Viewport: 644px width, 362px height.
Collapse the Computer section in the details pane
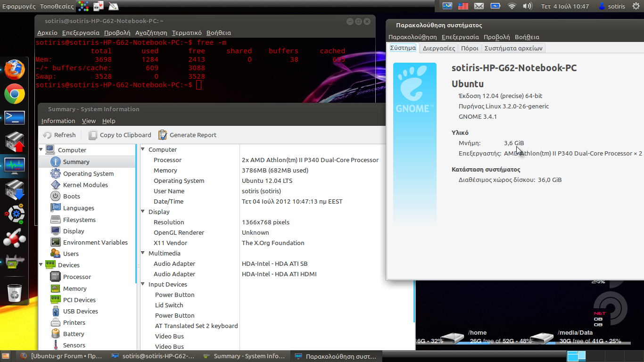tap(143, 149)
